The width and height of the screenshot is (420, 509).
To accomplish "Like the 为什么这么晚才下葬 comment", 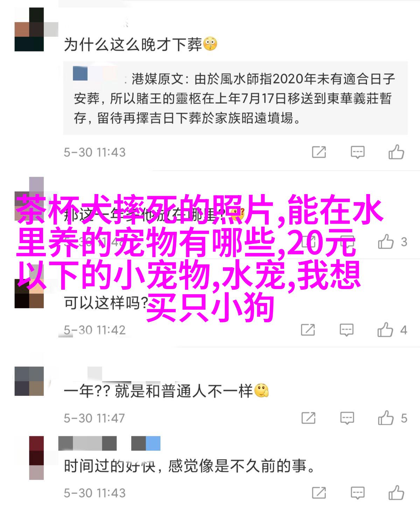I will pyautogui.click(x=396, y=152).
